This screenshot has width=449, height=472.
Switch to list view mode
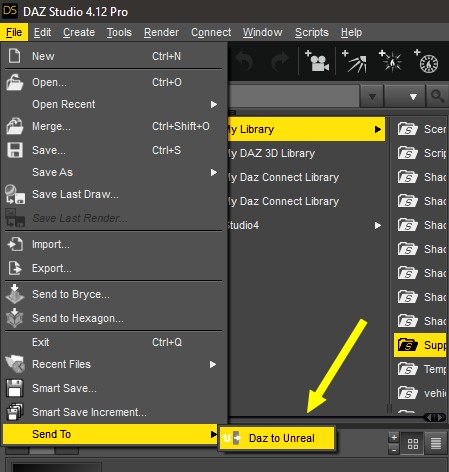pos(436,443)
